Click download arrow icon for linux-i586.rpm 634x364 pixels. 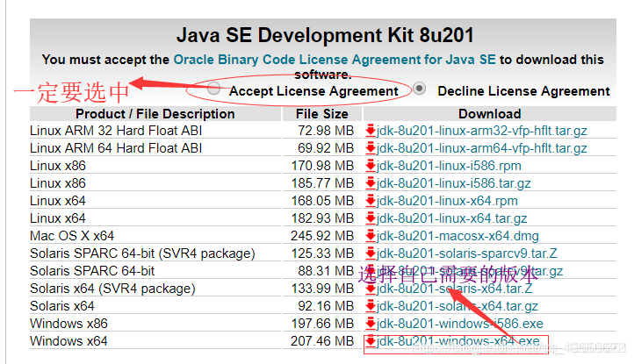pos(370,166)
